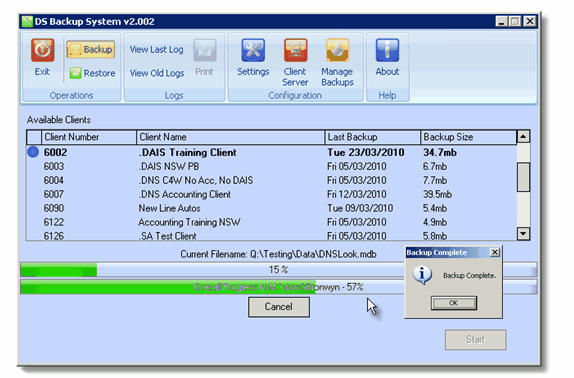Viewport: 574px width, 378px height.
Task: Click New Line Autos client name
Action: point(169,208)
